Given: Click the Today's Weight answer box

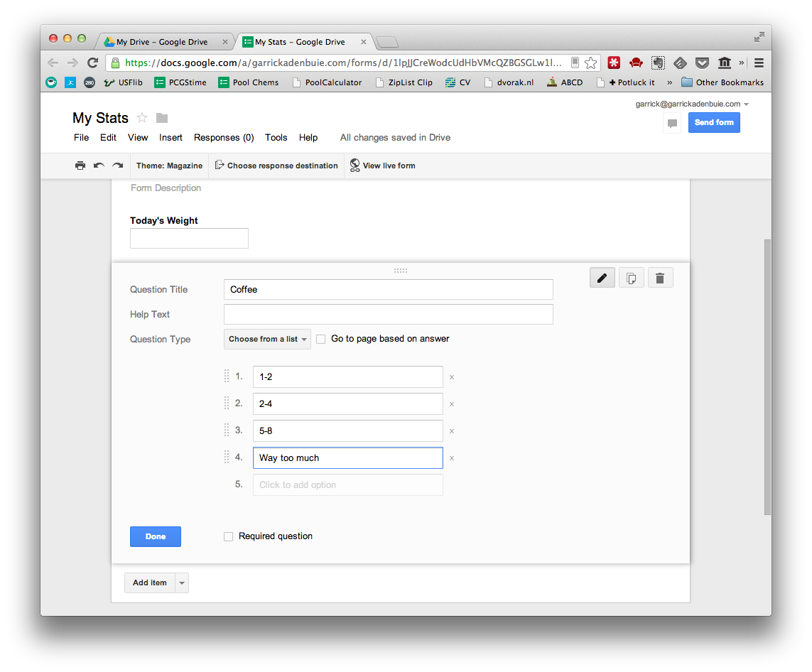Looking at the screenshot, I should pos(189,238).
